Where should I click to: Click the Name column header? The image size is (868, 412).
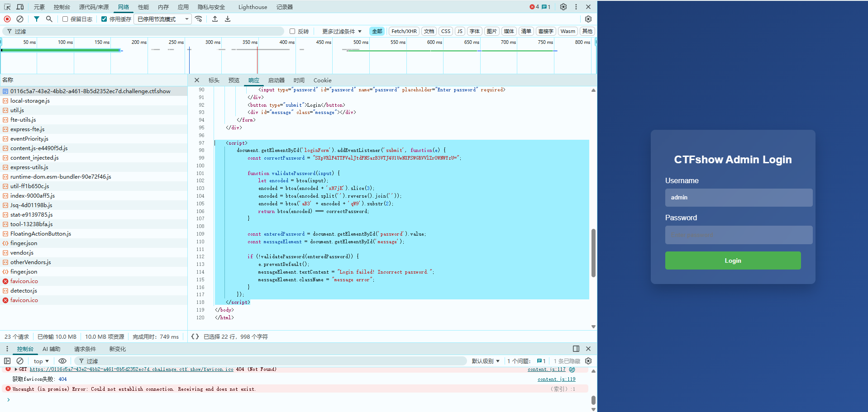coord(94,80)
